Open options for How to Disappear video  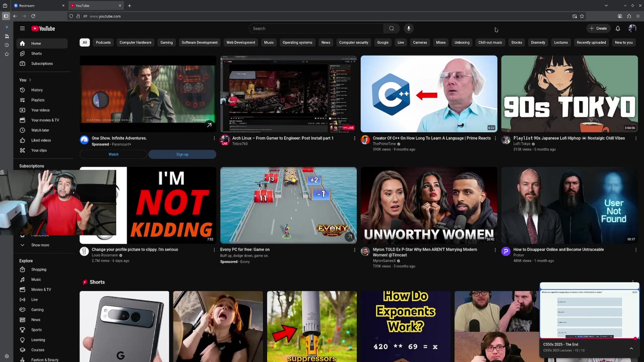pyautogui.click(x=635, y=249)
